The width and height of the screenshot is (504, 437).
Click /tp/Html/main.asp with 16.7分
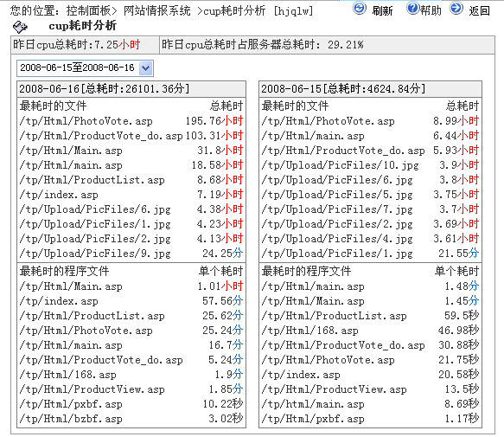click(131, 345)
